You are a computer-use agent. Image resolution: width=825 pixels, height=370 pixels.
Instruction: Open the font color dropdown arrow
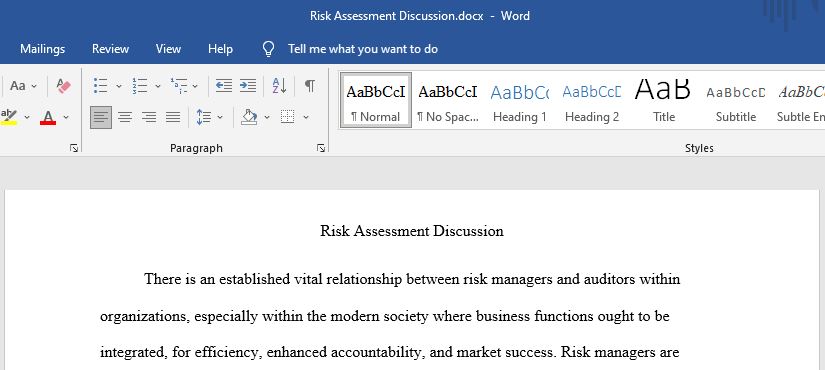66,117
